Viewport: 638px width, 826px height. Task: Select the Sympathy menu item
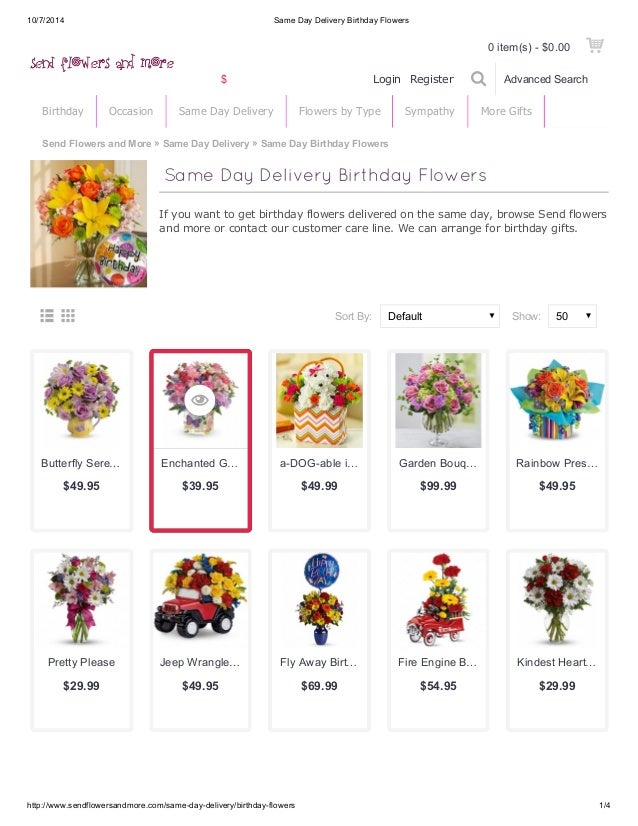429,111
